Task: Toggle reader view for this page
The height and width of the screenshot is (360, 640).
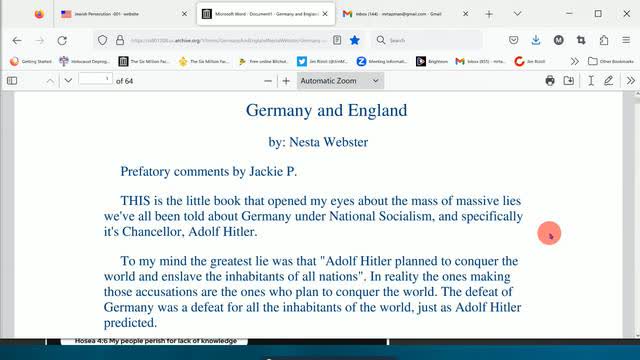Action: pos(337,40)
